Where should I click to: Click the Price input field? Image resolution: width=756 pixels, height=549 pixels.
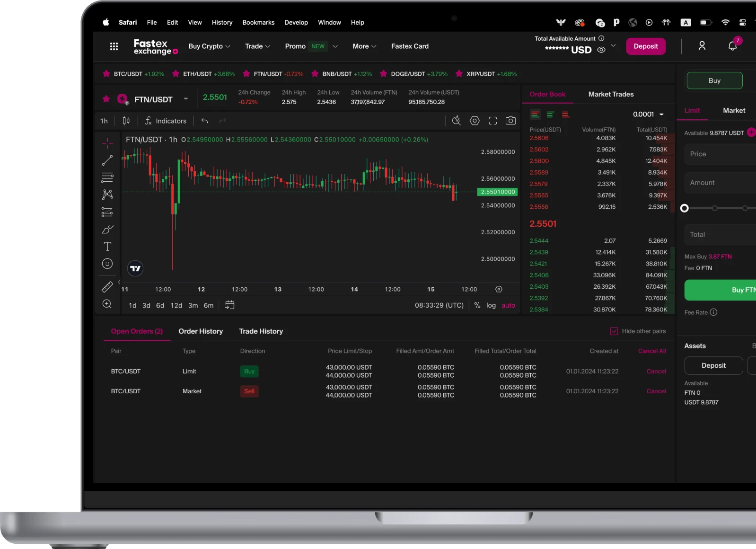click(x=720, y=154)
